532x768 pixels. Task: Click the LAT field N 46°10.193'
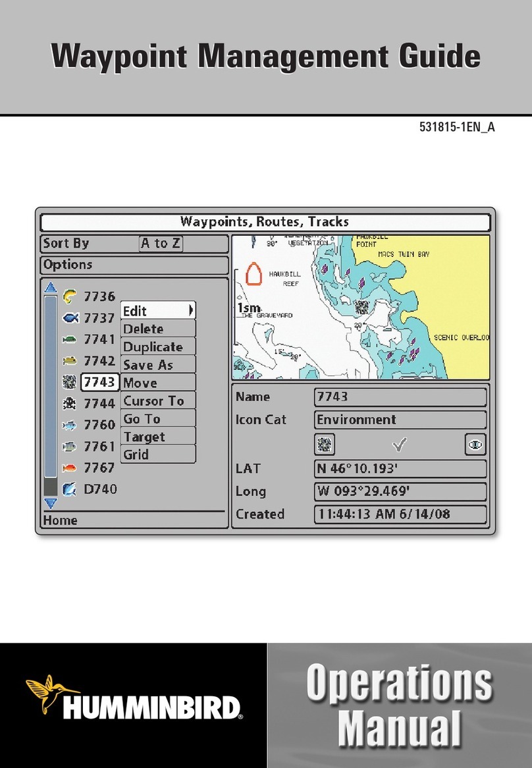point(400,469)
